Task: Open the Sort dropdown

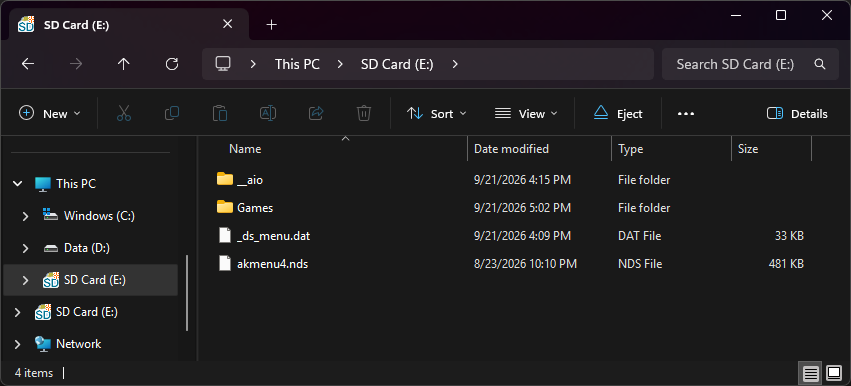Action: tap(437, 113)
